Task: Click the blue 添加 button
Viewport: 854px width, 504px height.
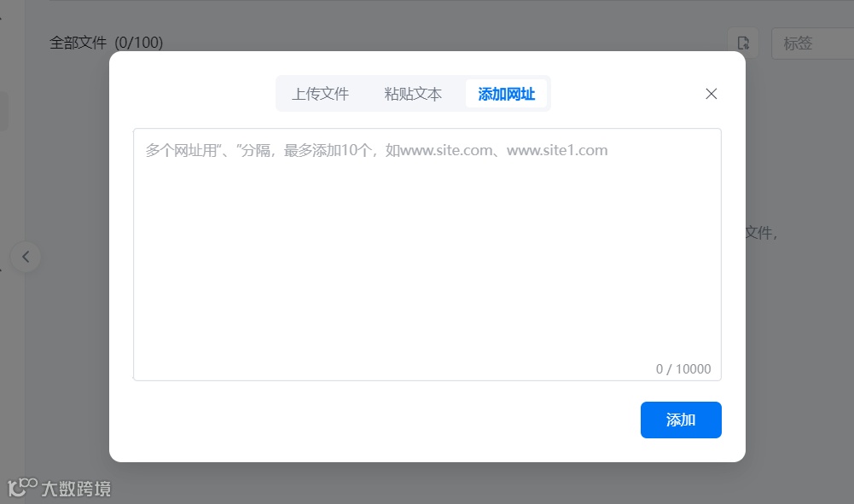Action: [680, 420]
